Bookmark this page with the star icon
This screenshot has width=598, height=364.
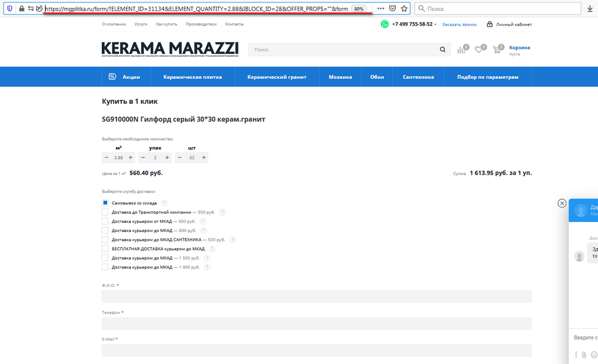pos(404,9)
